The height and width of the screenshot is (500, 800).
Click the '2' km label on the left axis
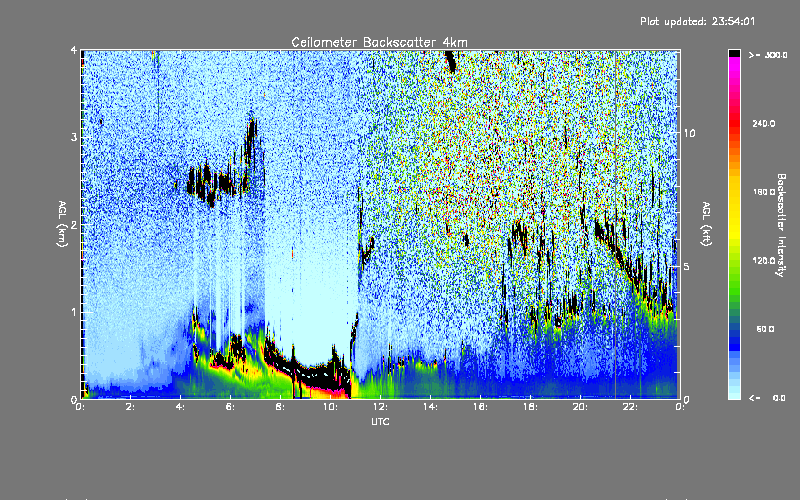click(74, 224)
